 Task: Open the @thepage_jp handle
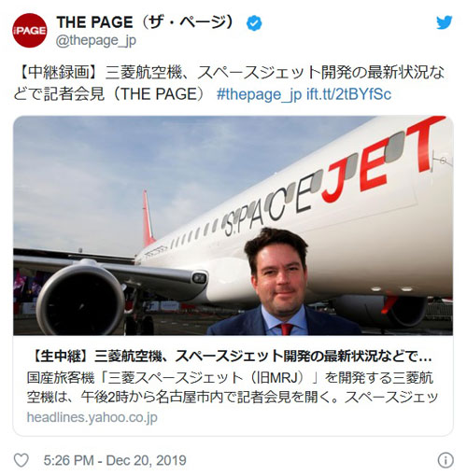pyautogui.click(x=96, y=41)
